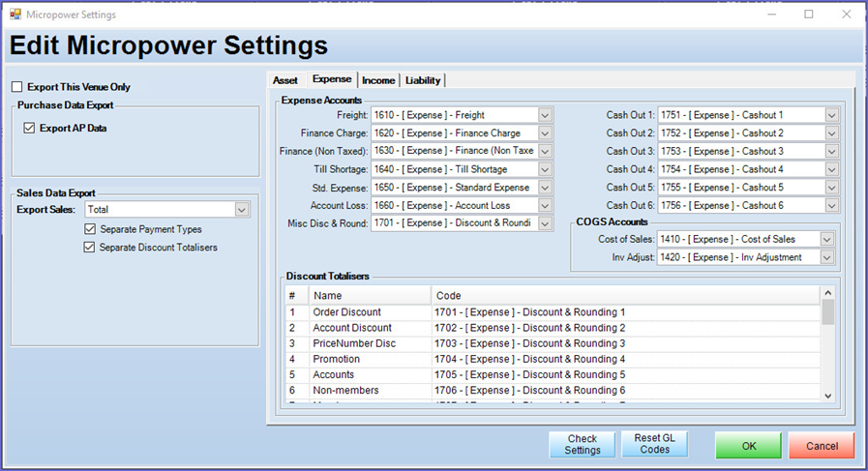Expand the Freight account dropdown

coord(545,115)
